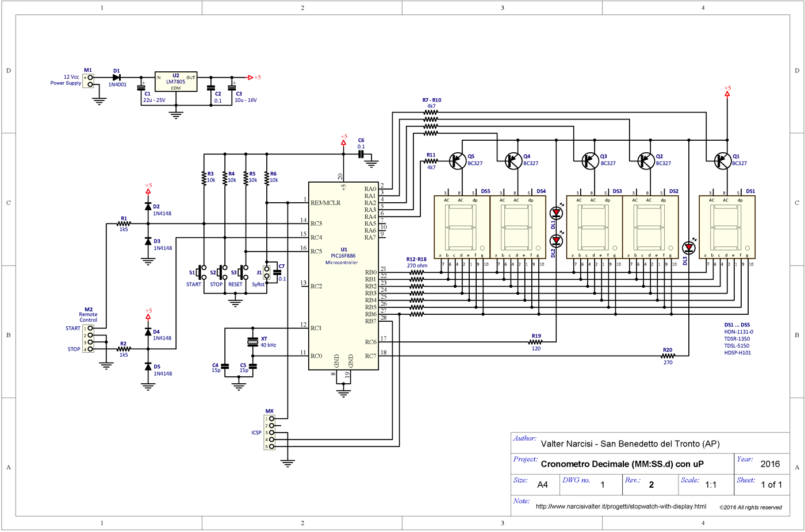Screen dimensions: 805x532
Task: Click the D5 diode symbol
Action: tap(148, 367)
